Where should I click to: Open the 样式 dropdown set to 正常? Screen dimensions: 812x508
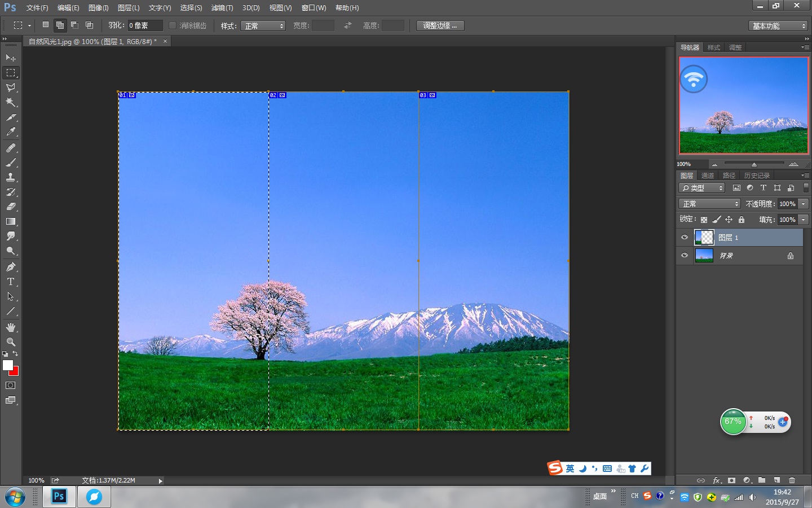(263, 26)
